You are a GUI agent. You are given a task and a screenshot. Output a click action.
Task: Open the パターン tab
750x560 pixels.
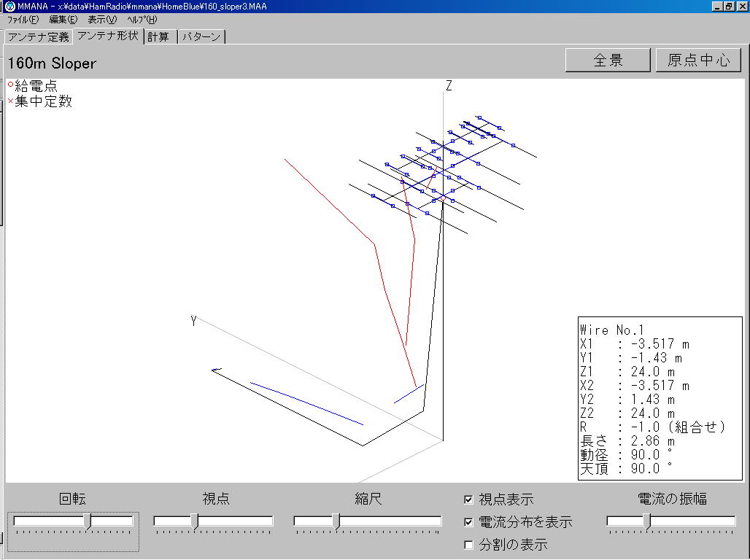click(x=201, y=36)
